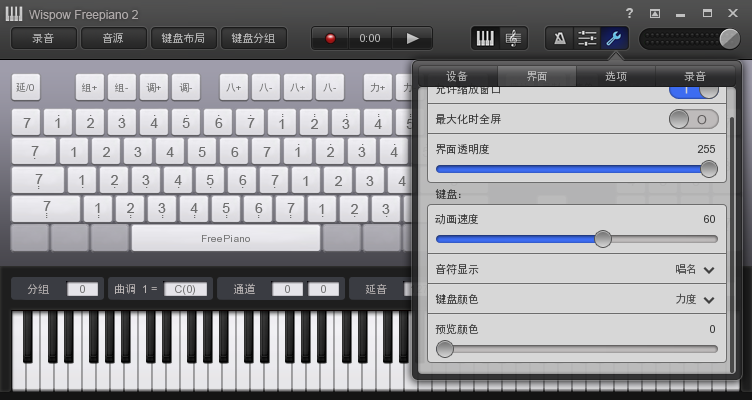Switch to sheet music view icon

pyautogui.click(x=513, y=38)
